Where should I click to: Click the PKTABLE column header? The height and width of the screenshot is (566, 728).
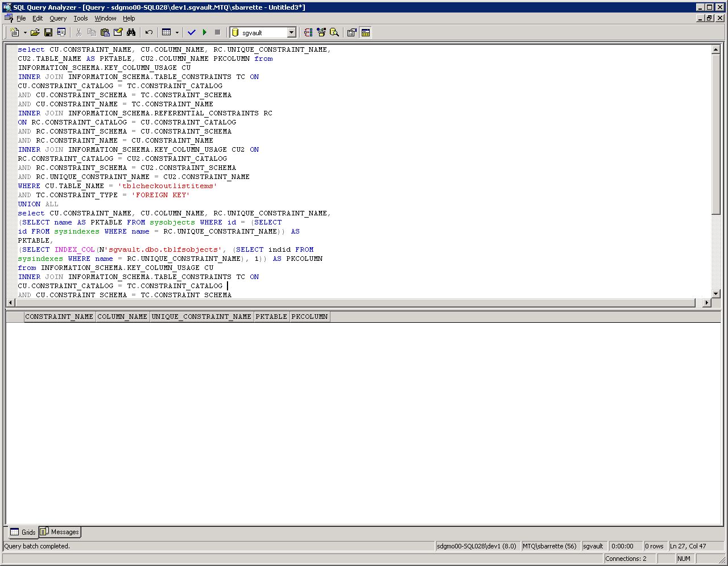[x=271, y=317]
